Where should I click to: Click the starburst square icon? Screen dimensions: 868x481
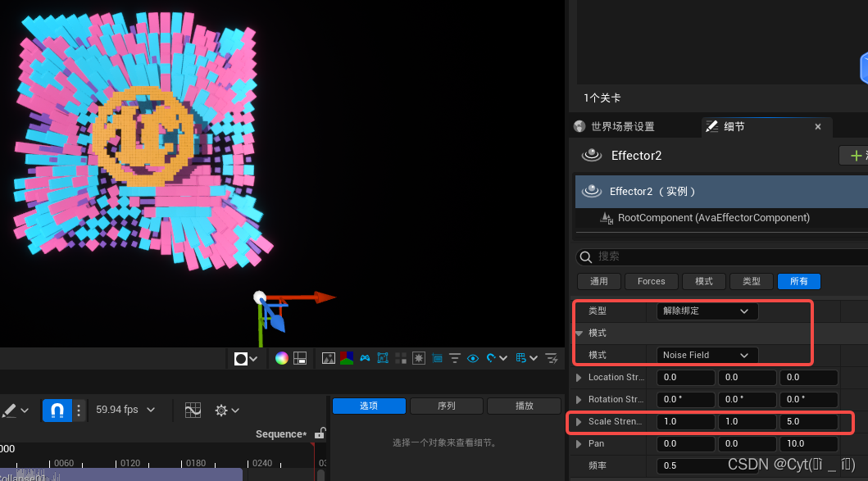coord(419,358)
